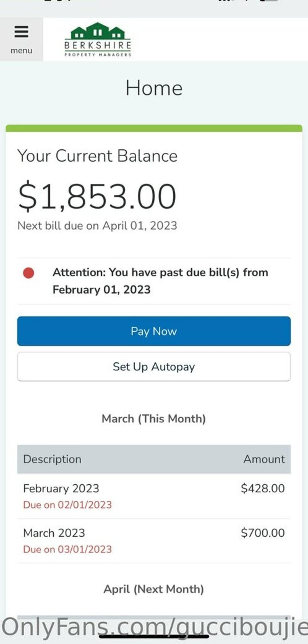The width and height of the screenshot is (308, 644).
Task: Click the Amount column header
Action: 264,459
